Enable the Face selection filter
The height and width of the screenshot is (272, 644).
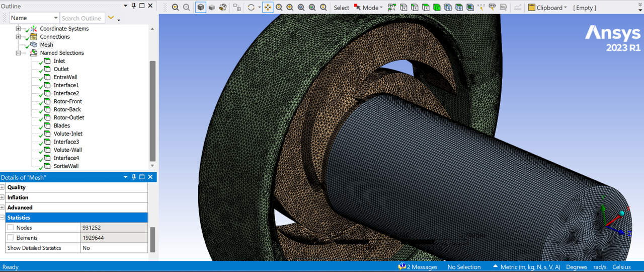[426, 8]
